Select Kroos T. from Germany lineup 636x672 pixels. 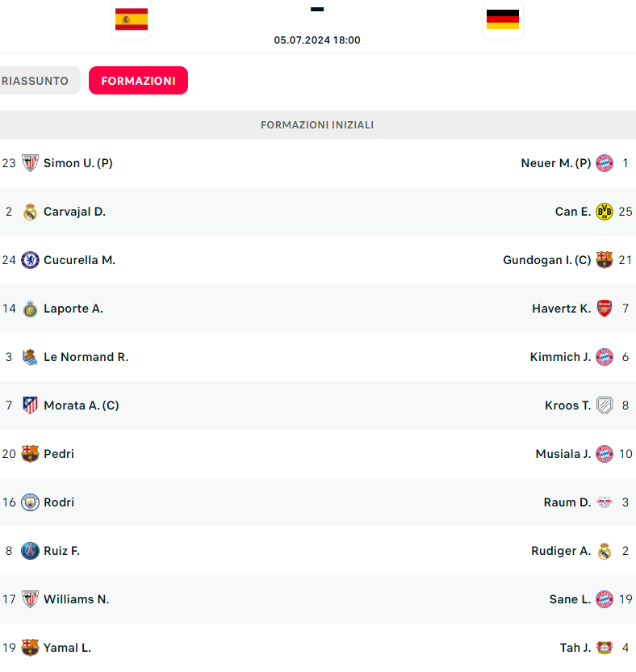click(x=567, y=405)
